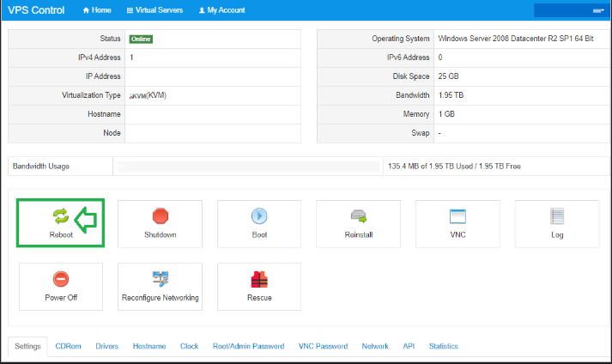Open the Hostname tab
612x364 pixels.
(149, 346)
